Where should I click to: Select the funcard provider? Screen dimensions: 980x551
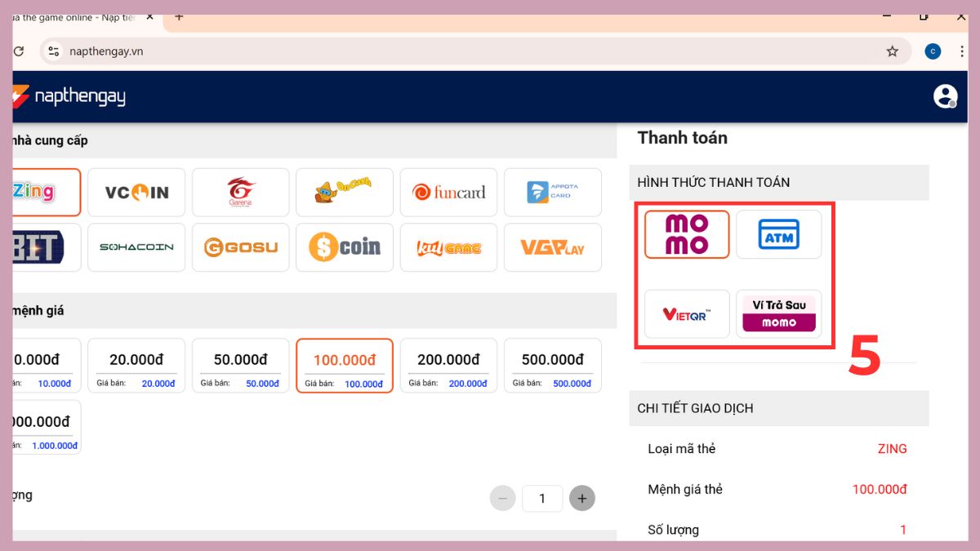pyautogui.click(x=448, y=193)
